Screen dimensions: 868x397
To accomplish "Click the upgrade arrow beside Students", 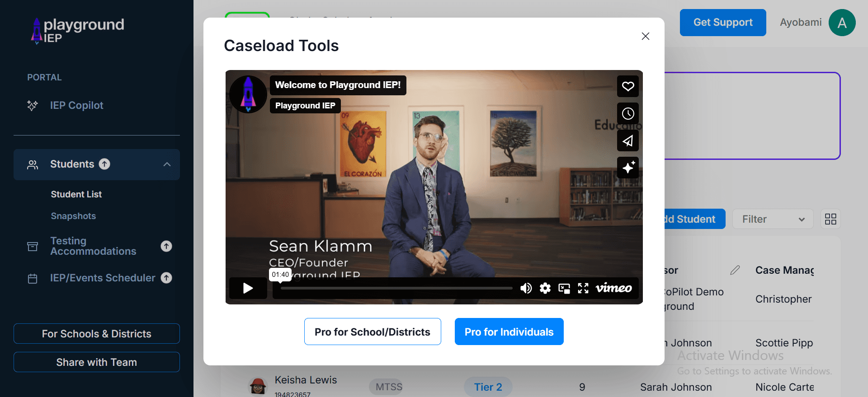I will pos(104,164).
